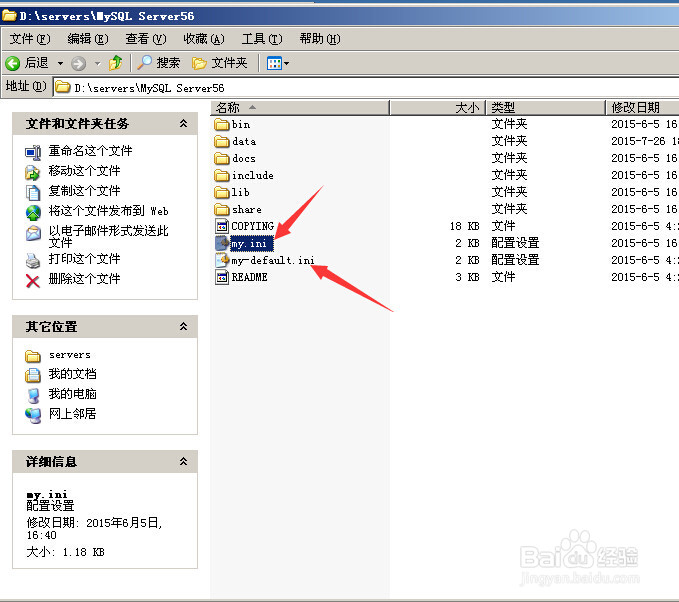679x602 pixels.
Task: Click My Network Places (网上邻居) icon
Action: [x=33, y=415]
